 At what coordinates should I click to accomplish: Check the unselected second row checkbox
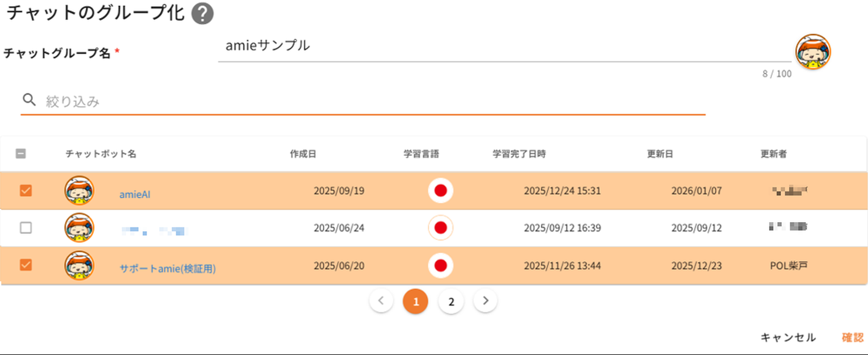tap(26, 228)
